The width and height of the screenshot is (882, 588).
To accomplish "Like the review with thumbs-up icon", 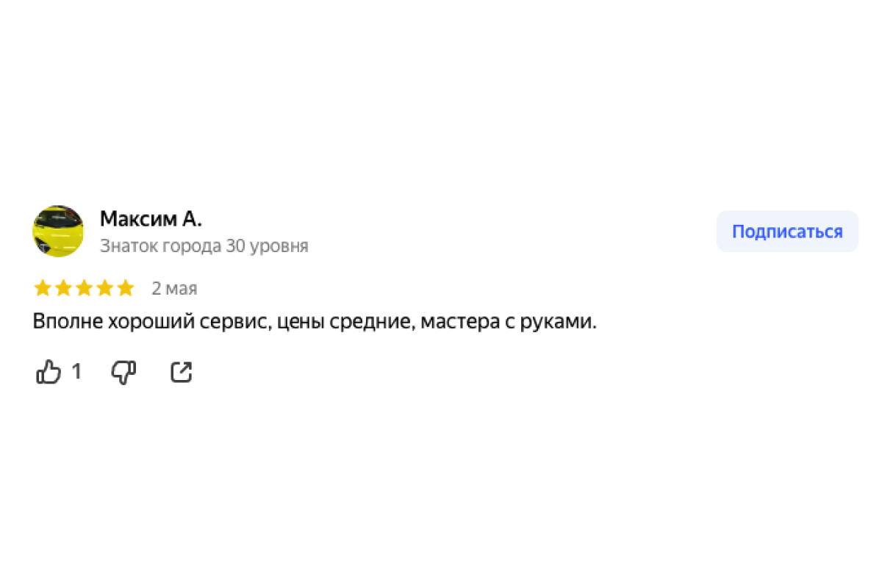I will pyautogui.click(x=49, y=372).
